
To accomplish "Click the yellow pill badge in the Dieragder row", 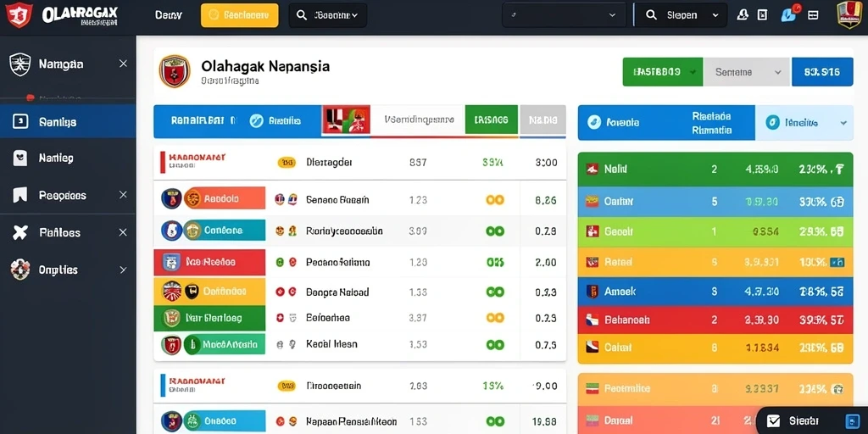I will pos(286,163).
